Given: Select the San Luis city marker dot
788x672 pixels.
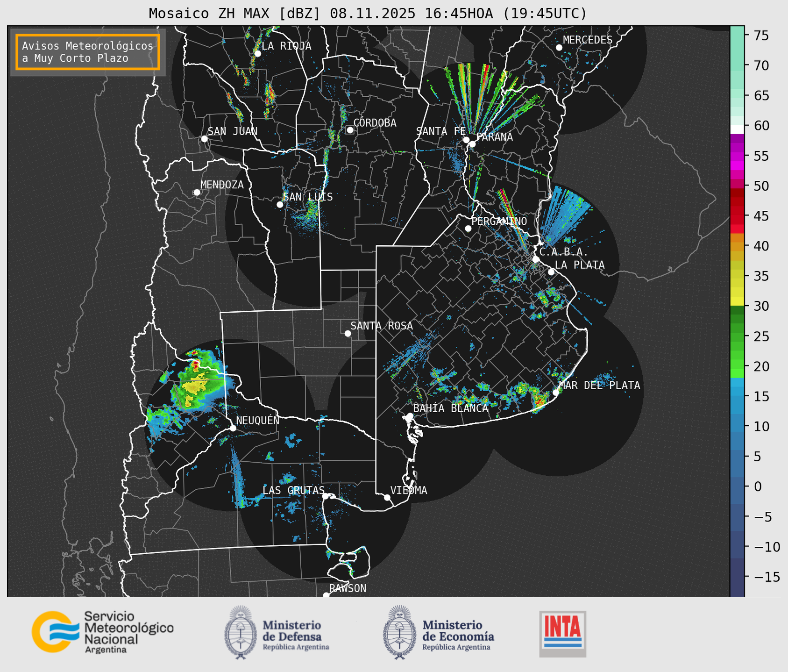Looking at the screenshot, I should [280, 205].
